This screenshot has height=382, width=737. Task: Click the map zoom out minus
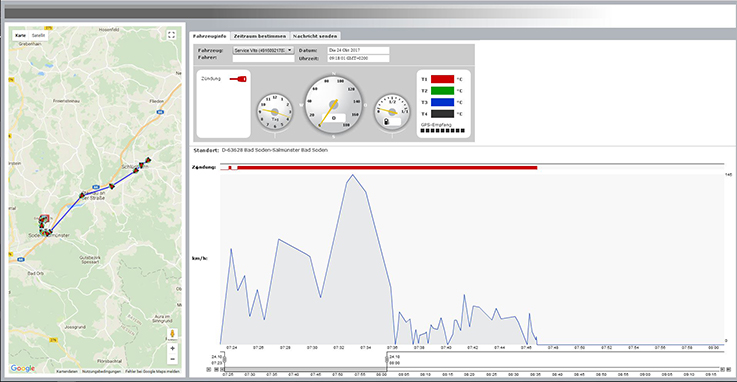coord(172,359)
